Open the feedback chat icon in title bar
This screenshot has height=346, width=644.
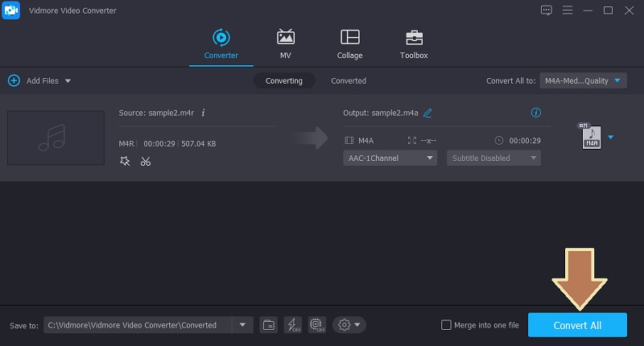coord(547,10)
